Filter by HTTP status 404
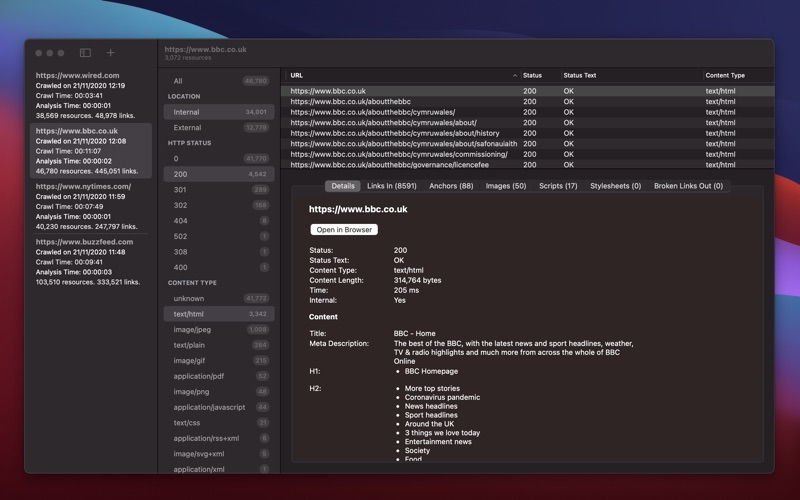This screenshot has width=800, height=500. 181,220
